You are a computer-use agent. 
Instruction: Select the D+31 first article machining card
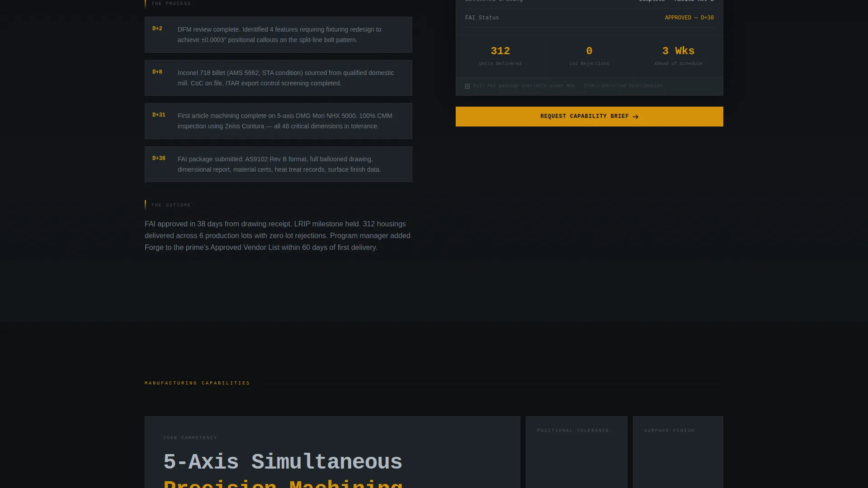click(278, 121)
